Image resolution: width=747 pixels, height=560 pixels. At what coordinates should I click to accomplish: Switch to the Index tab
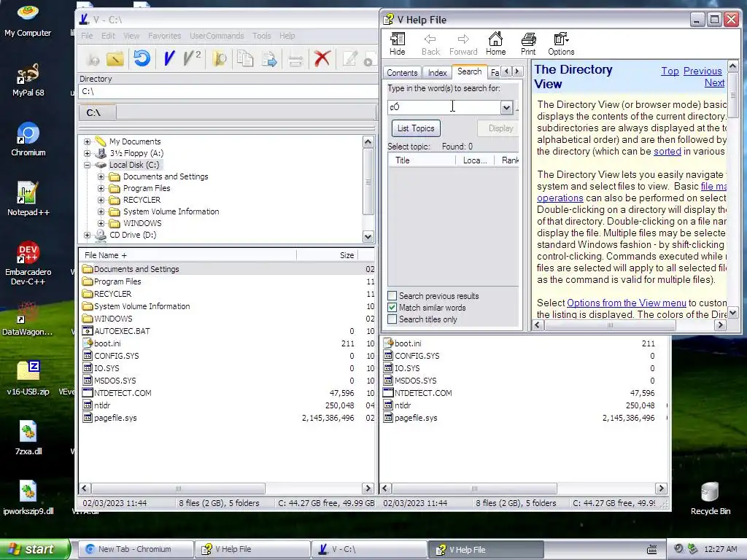pyautogui.click(x=438, y=72)
